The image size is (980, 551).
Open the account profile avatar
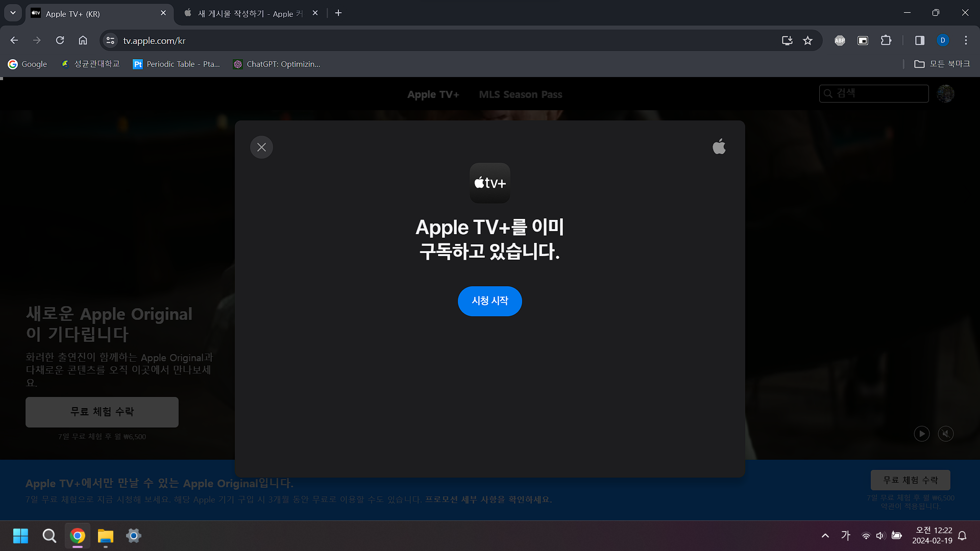tap(945, 93)
